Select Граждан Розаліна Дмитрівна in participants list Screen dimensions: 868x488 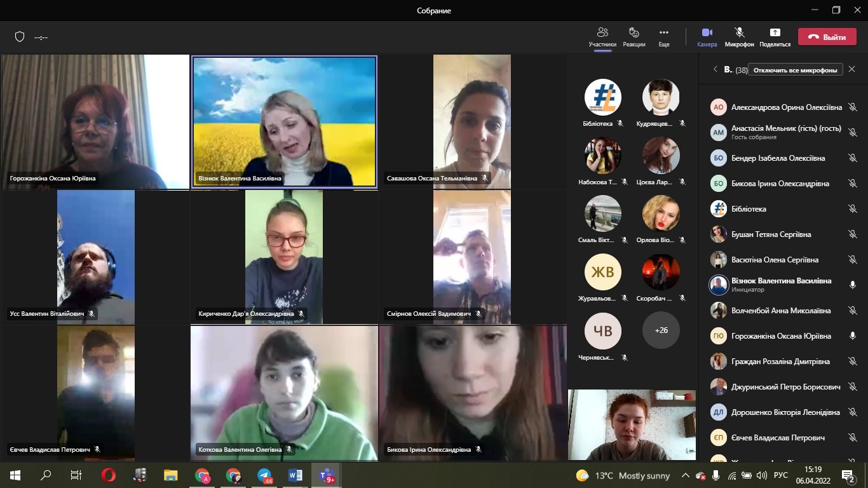783,362
